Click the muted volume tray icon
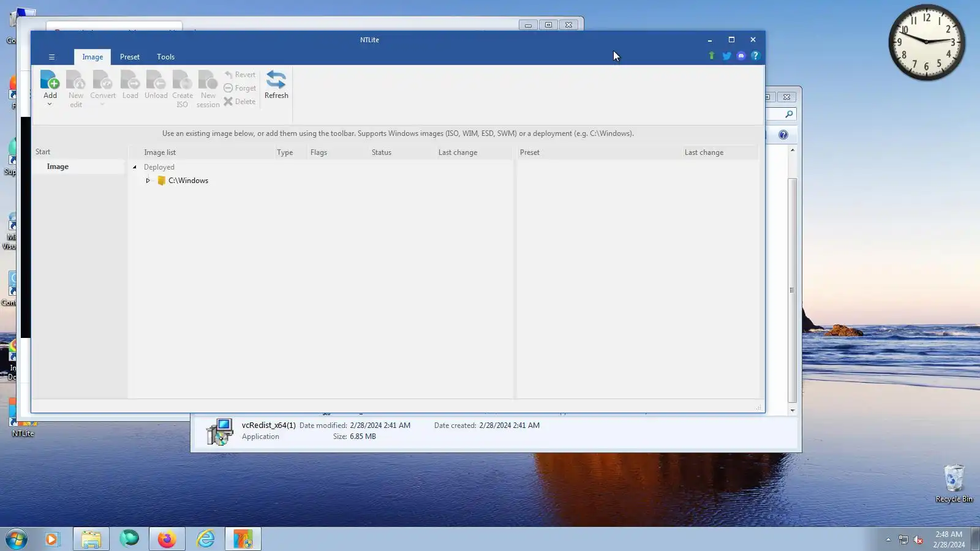 [918, 539]
